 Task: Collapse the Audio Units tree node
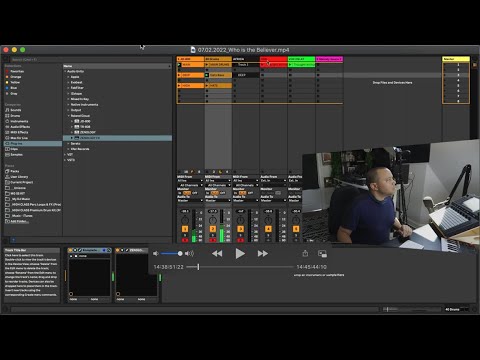[x=65, y=71]
